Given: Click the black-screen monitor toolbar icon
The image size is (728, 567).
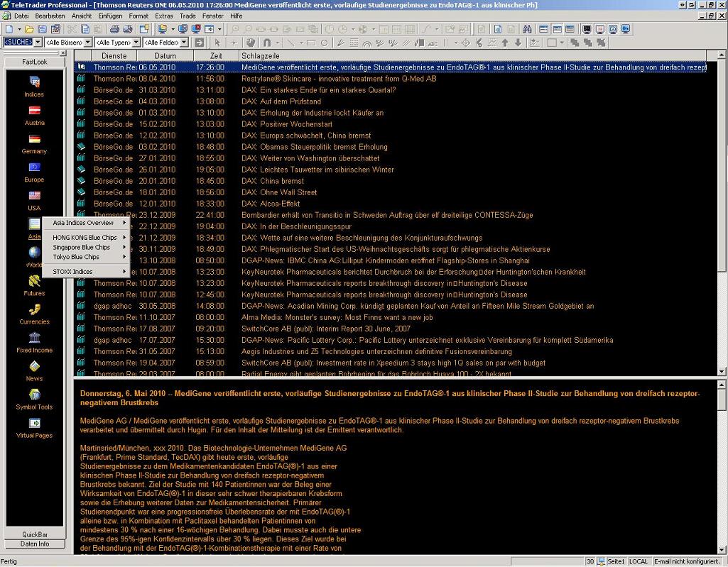Looking at the screenshot, I should click(587, 29).
